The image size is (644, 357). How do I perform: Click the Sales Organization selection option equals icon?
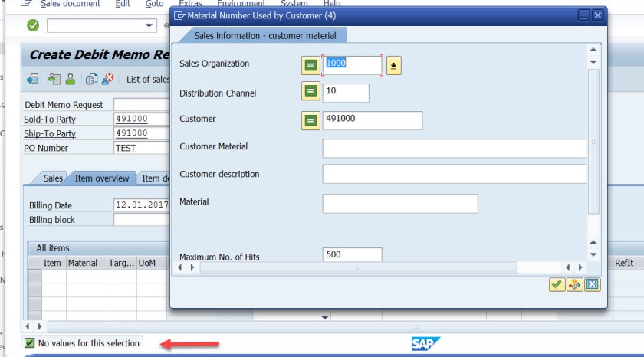tap(310, 65)
